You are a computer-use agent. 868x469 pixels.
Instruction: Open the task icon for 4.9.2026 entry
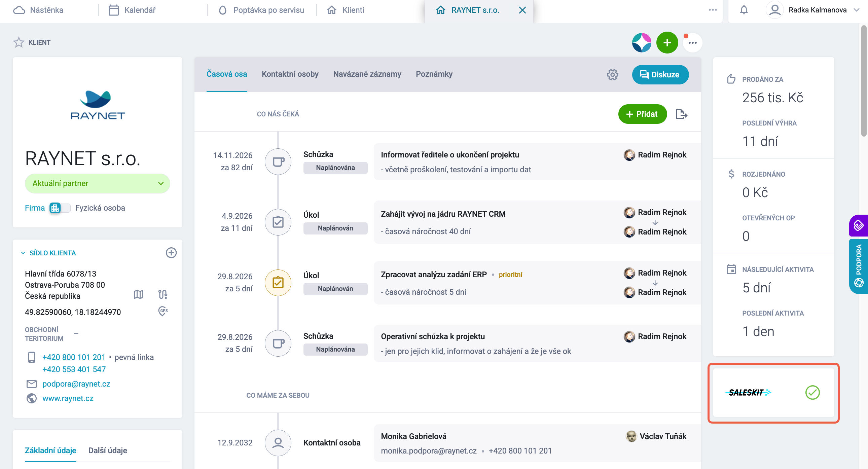click(x=278, y=222)
